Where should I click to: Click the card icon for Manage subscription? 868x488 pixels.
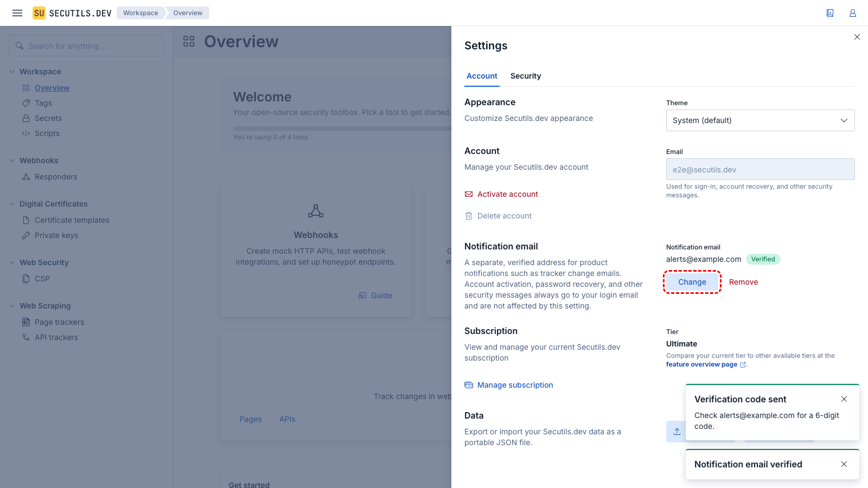(x=469, y=385)
